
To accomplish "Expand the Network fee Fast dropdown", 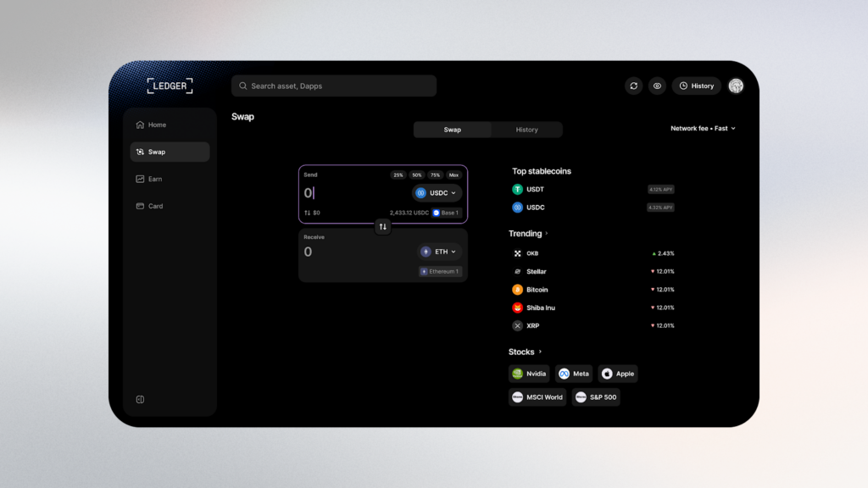I will (703, 129).
